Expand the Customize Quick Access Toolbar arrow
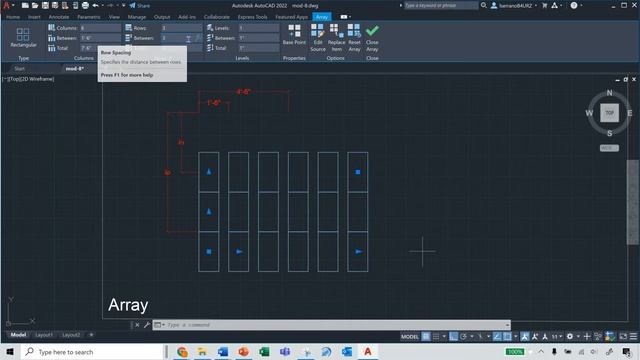 [124, 5]
